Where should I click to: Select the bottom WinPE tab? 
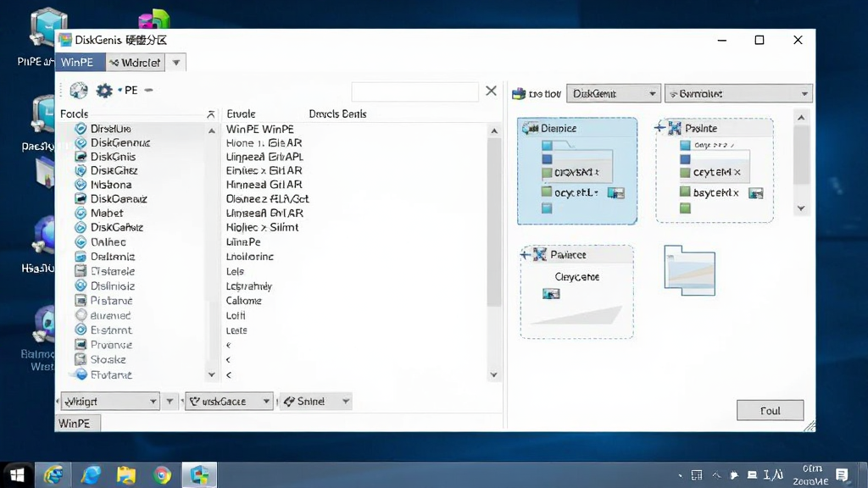click(77, 424)
